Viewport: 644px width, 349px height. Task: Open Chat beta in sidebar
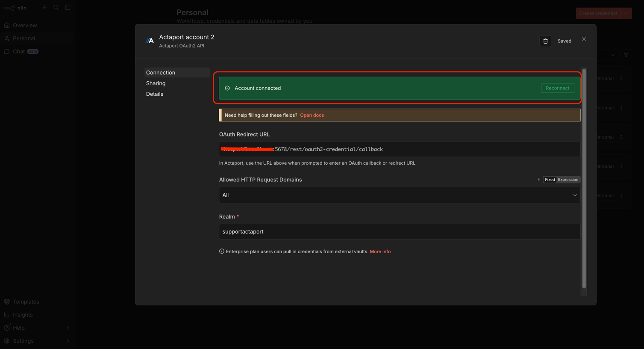pos(38,51)
